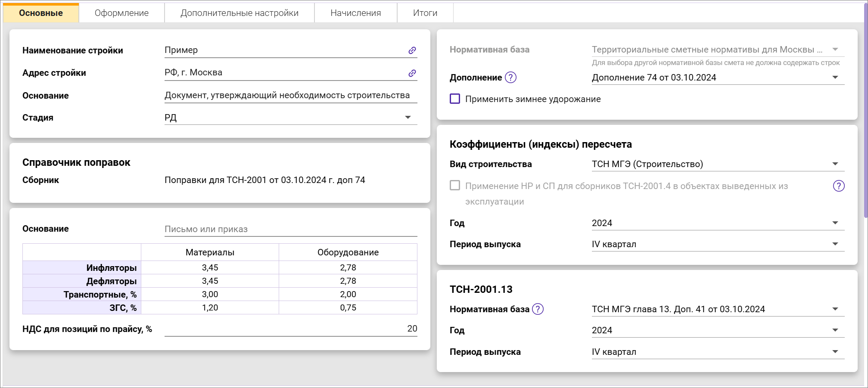
Task: Open Период выпуска dropdown in ТСН-2001.13 section
Action: (835, 352)
